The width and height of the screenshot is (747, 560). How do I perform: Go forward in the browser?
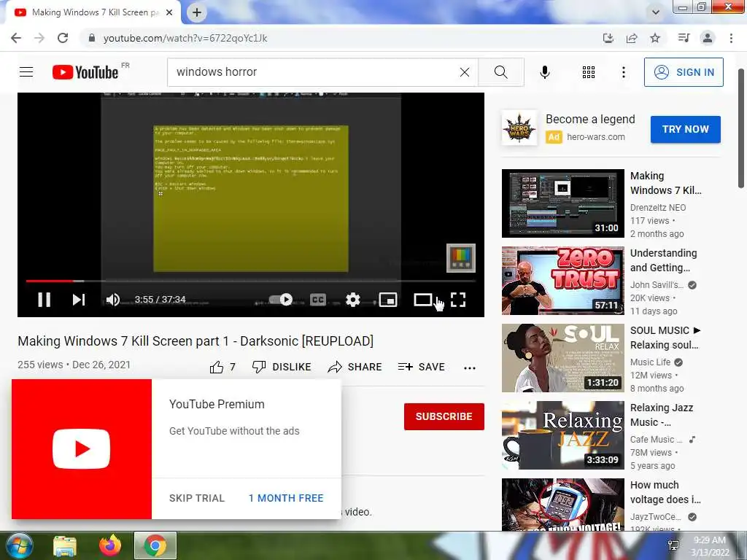[x=39, y=38]
